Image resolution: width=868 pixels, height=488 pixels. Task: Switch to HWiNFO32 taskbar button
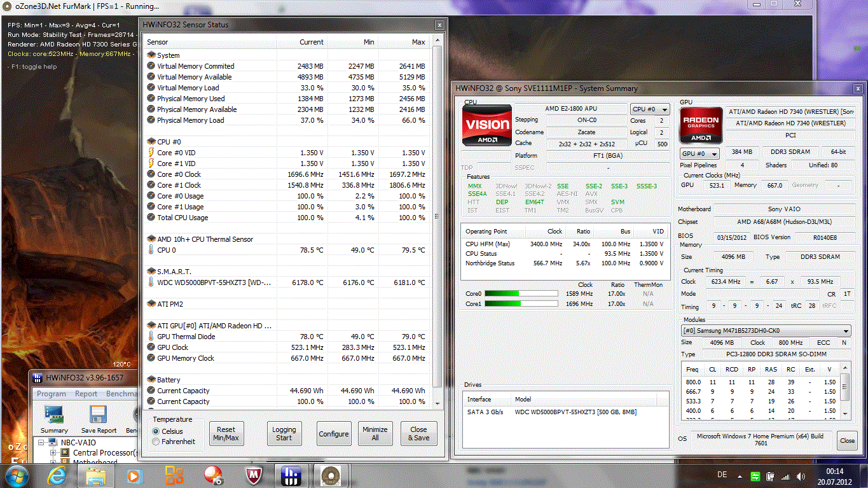[x=291, y=476]
